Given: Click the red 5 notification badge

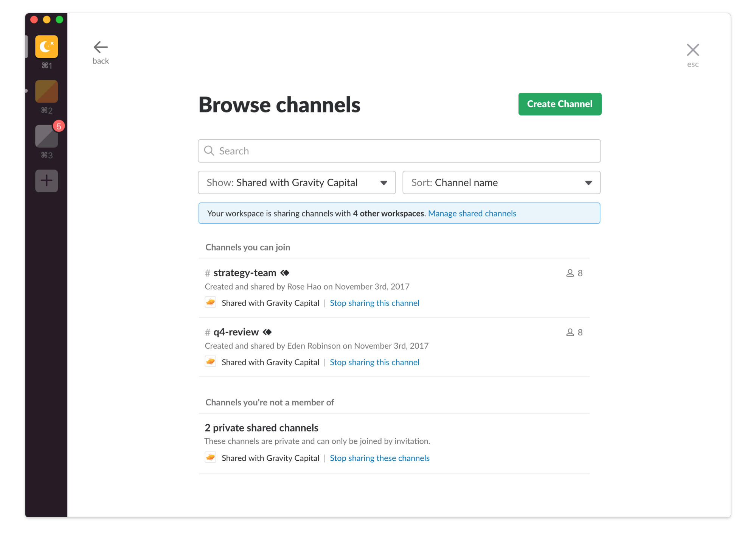Looking at the screenshot, I should (x=59, y=126).
